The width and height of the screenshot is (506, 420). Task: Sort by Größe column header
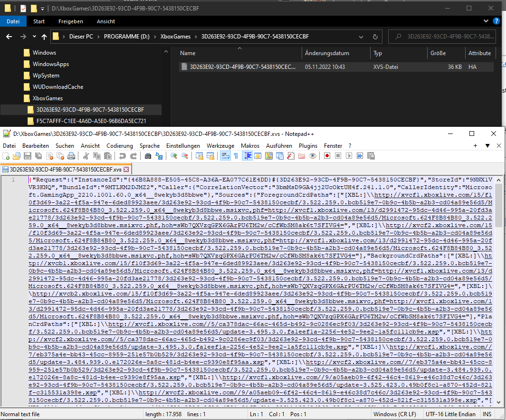click(x=446, y=53)
